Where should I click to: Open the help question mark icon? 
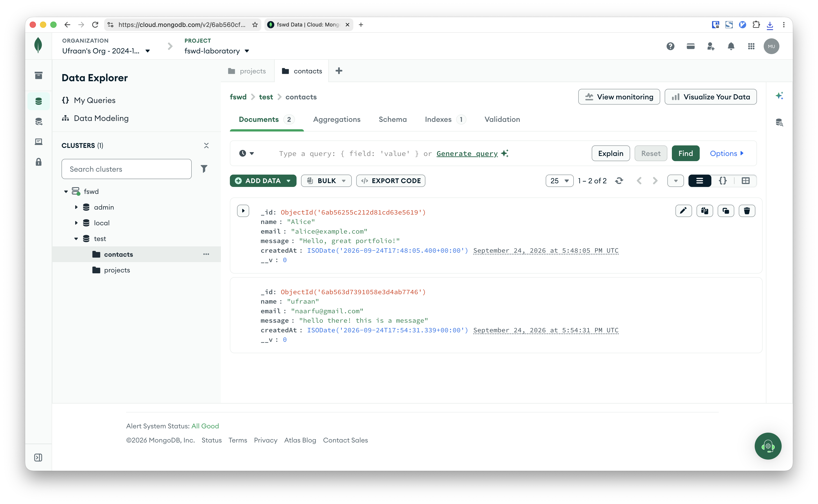(x=670, y=46)
